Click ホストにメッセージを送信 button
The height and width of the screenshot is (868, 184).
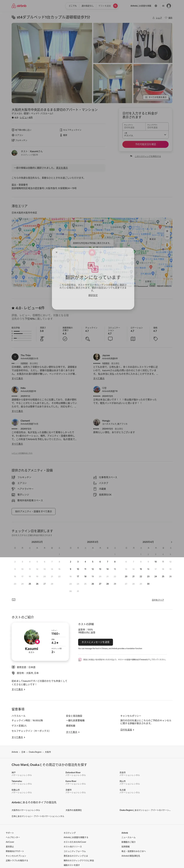96,642
